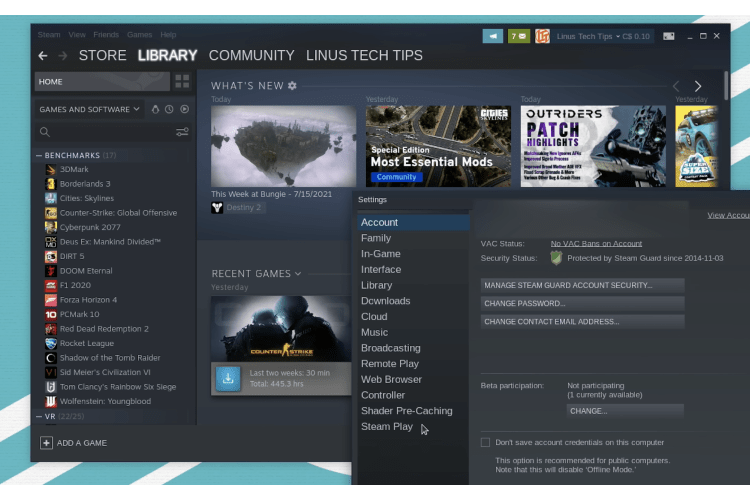Open the announcements megaphone icon
The width and height of the screenshot is (750, 500).
tap(493, 36)
